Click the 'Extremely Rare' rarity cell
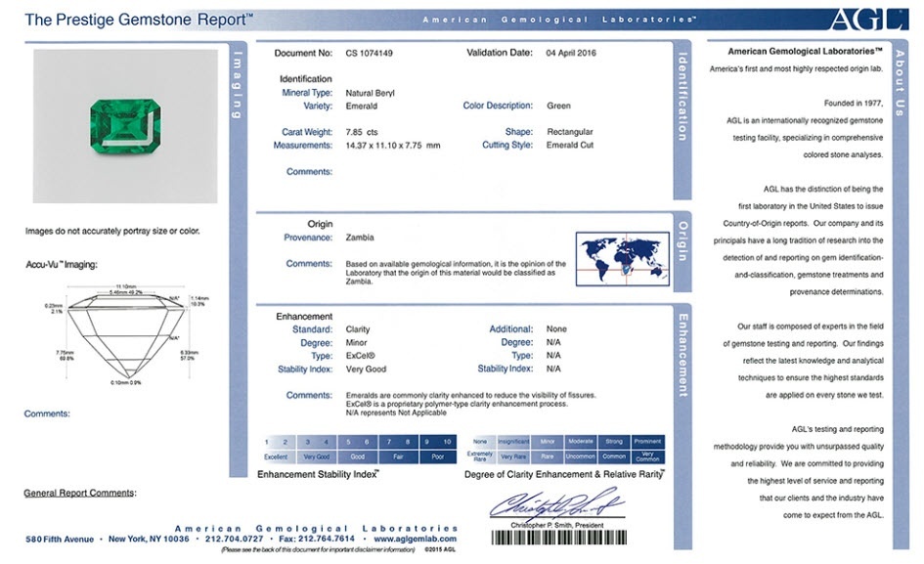Viewport: 924px width, 564px height. pos(480,456)
